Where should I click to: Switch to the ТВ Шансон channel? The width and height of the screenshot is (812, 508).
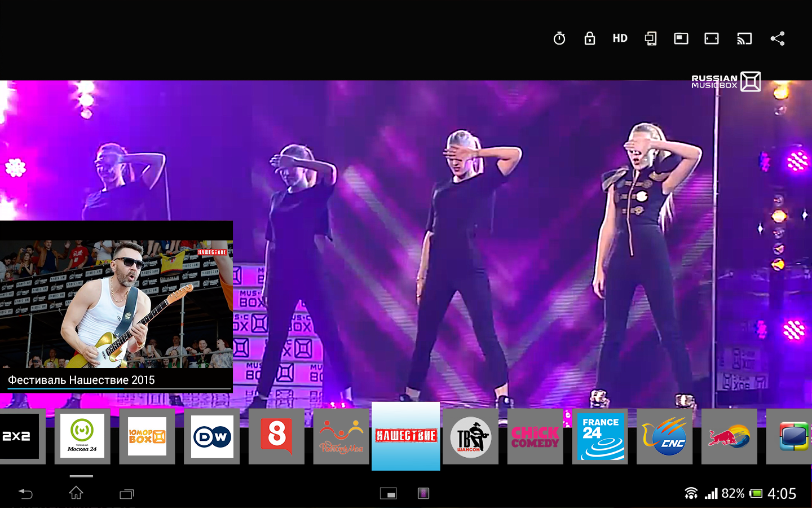click(470, 436)
